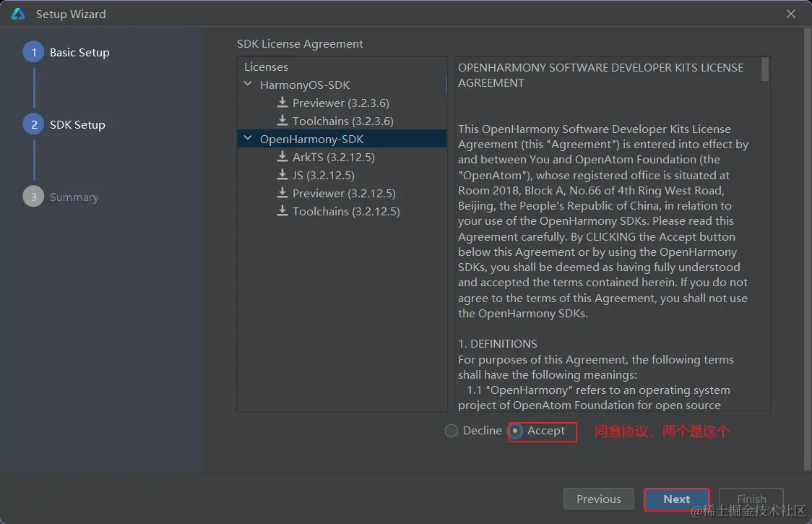The height and width of the screenshot is (524, 812).
Task: Click download icon beside Toolchains (3.2.12.5)
Action: click(282, 211)
